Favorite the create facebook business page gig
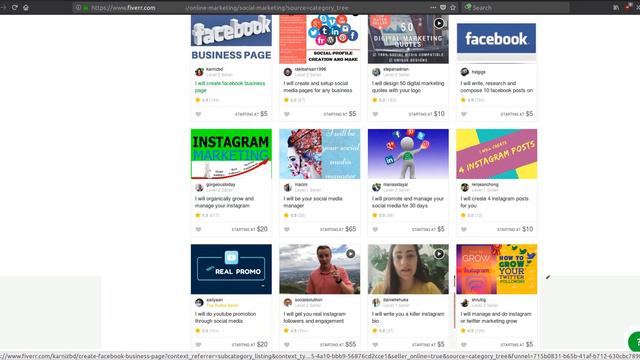 click(x=198, y=114)
